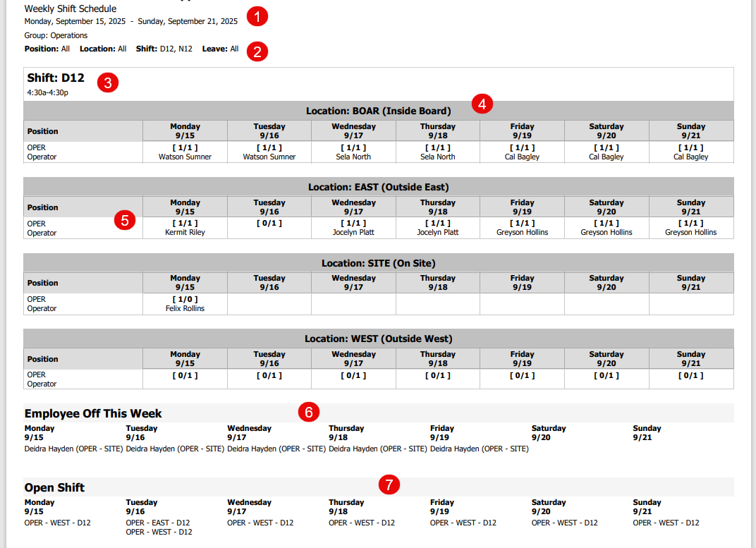
Task: Click the "Kermit Riley" Monday EAST cell
Action: [x=185, y=228]
